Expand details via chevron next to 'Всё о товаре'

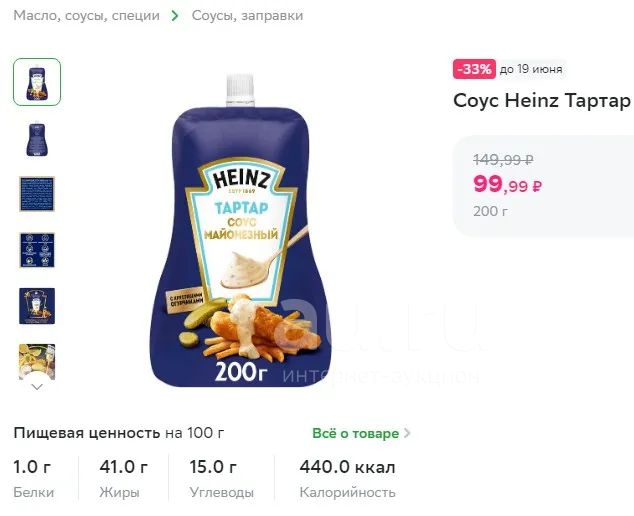pyautogui.click(x=407, y=434)
